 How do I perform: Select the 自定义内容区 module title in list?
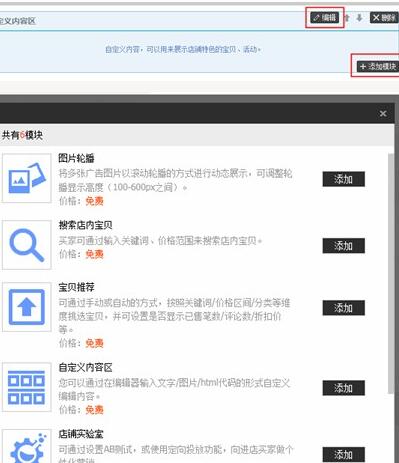pos(85,367)
